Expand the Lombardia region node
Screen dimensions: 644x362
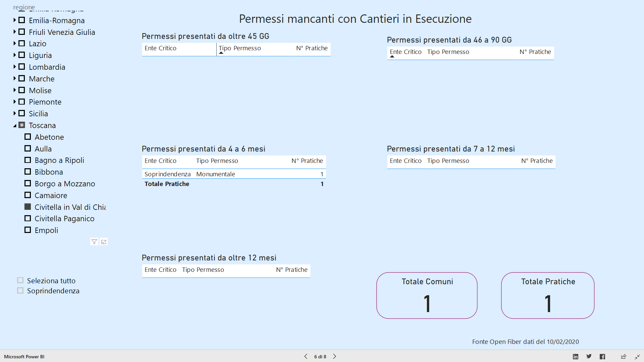15,67
